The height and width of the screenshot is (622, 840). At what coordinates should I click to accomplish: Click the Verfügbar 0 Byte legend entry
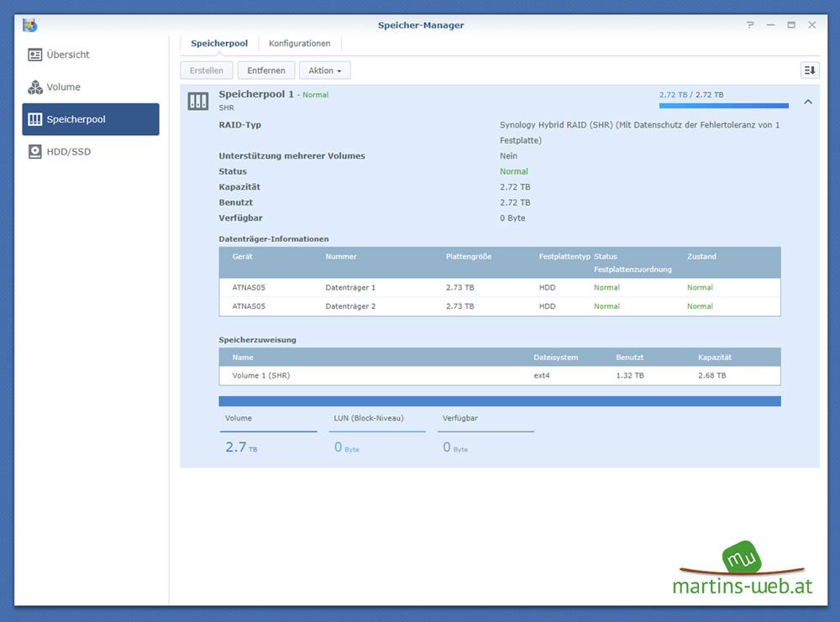click(x=486, y=434)
